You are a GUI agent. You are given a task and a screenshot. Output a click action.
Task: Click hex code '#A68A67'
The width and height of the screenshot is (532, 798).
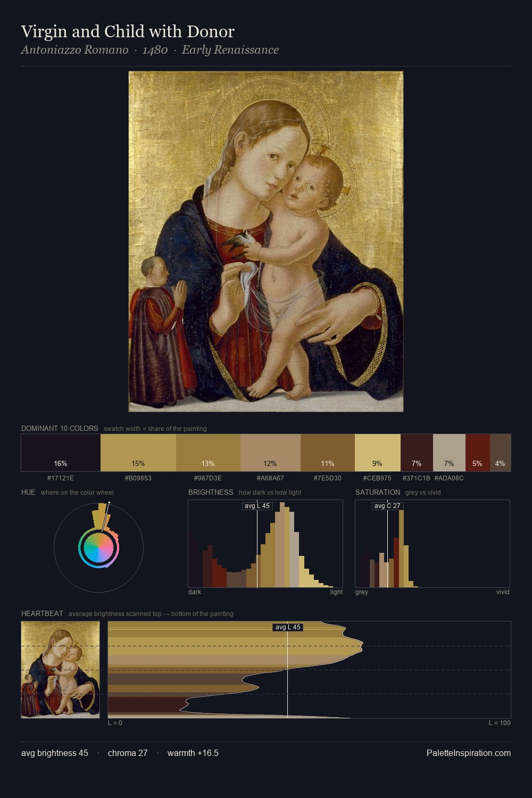(270, 478)
